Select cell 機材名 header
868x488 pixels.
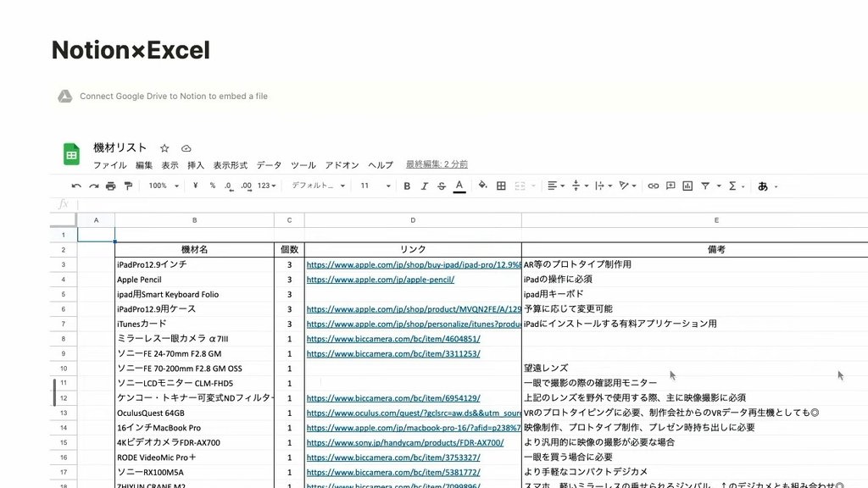194,250
